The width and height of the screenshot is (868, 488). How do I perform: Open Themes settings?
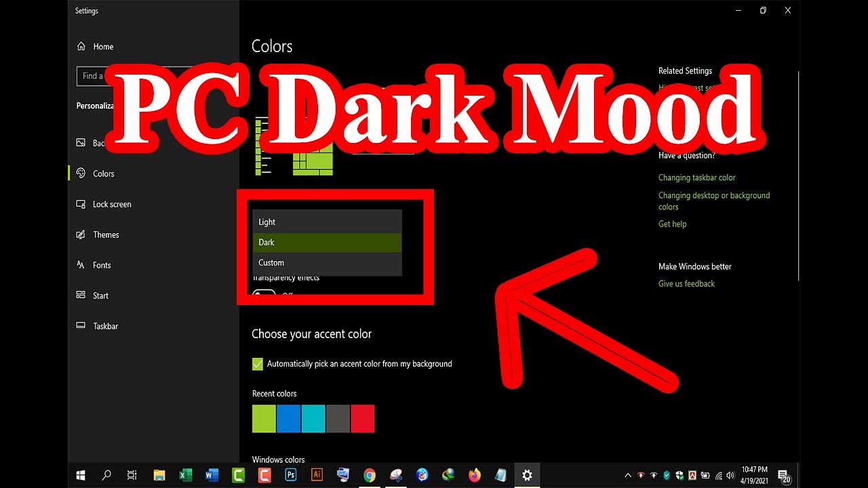98,235
